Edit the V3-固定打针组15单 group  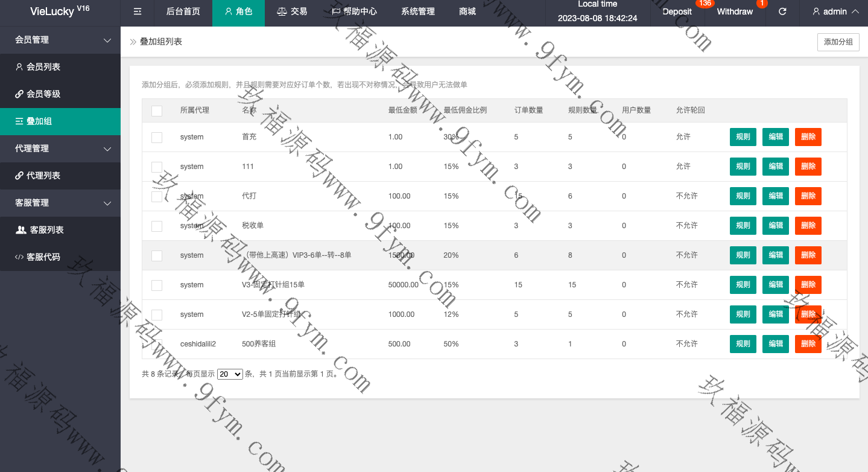pos(775,285)
